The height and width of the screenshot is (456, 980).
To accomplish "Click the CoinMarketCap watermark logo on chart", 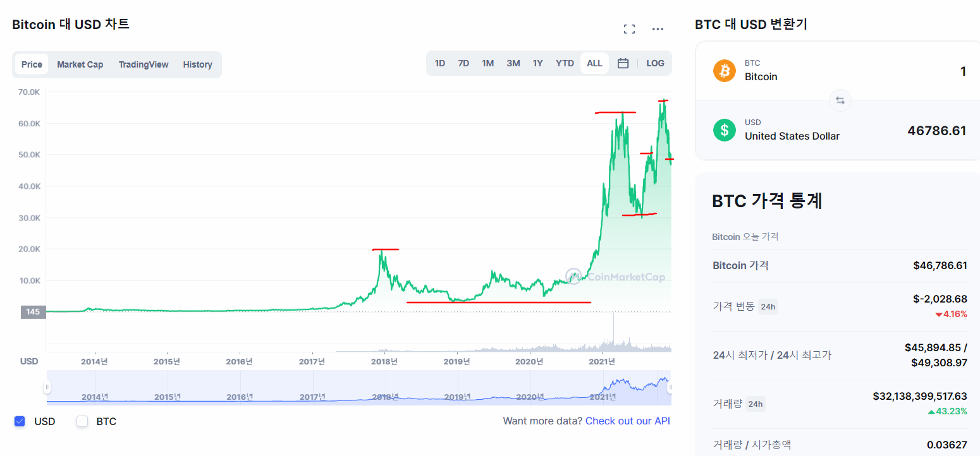I will pos(615,276).
